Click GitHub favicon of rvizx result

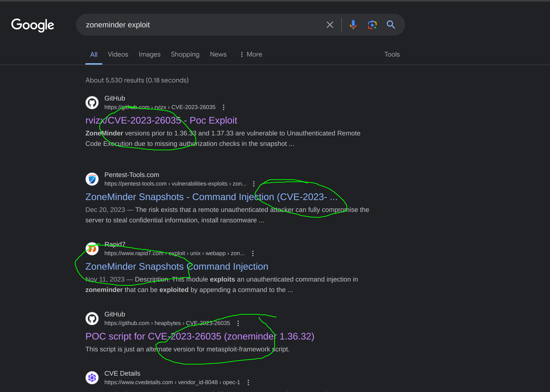[x=92, y=103]
